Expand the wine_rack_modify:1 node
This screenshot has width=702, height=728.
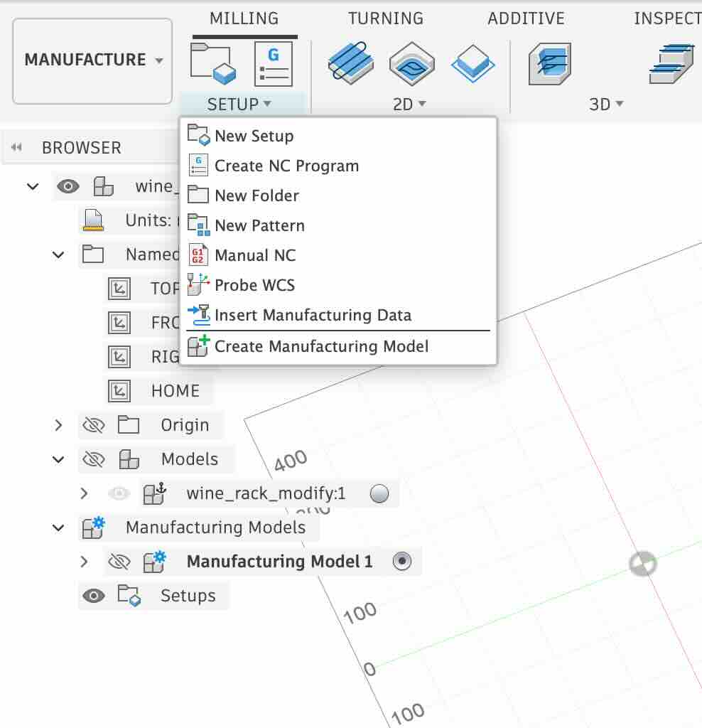(x=84, y=493)
